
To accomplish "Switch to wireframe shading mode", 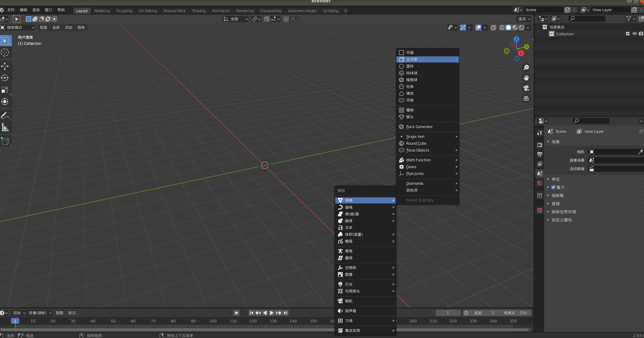I will [502, 28].
